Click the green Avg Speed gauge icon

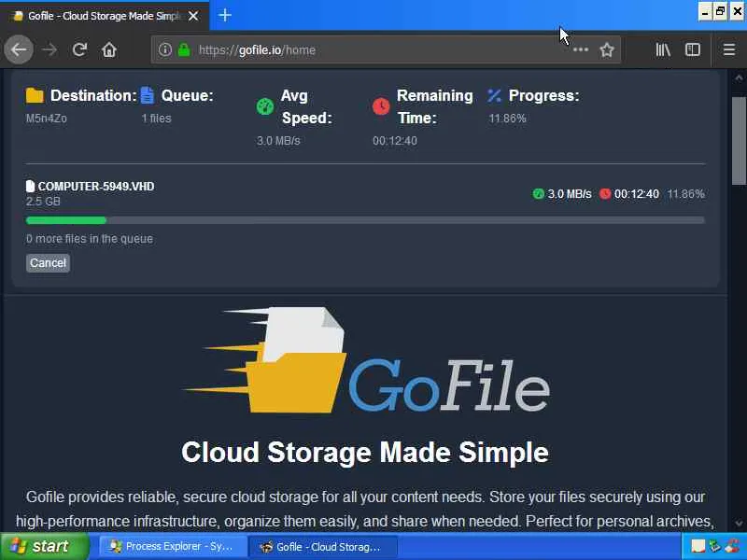(265, 106)
